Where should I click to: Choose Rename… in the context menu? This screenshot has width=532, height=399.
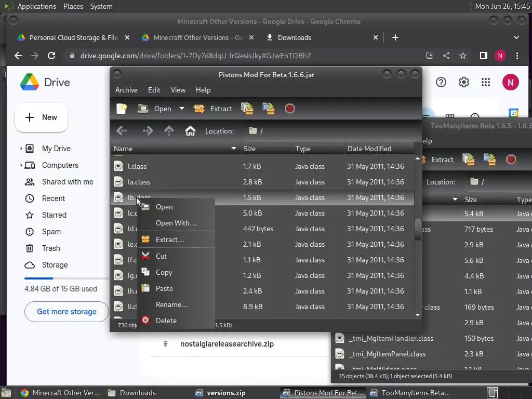pyautogui.click(x=176, y=304)
